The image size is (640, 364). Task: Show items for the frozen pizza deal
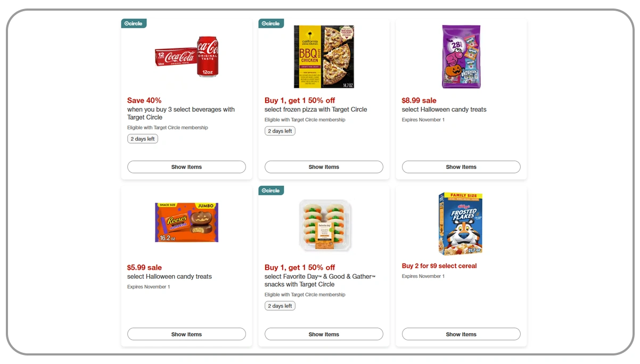(x=324, y=167)
